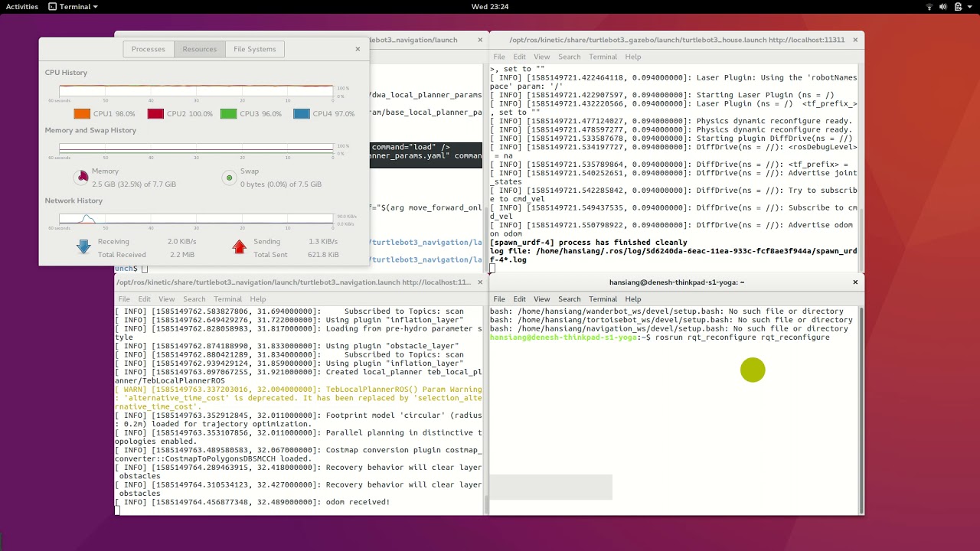Screen dimensions: 980x551
Task: Click the rosrun rqt_reconfigure command text
Action: [x=743, y=337]
